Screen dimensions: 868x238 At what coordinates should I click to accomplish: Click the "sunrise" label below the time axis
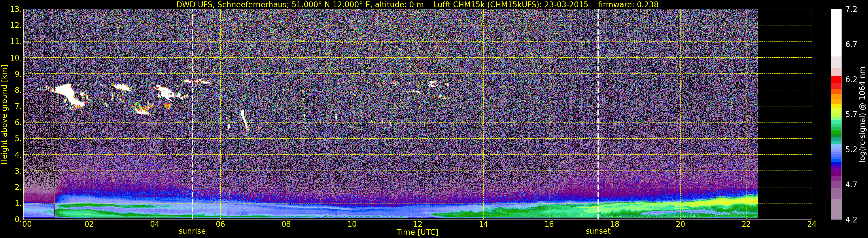click(192, 231)
